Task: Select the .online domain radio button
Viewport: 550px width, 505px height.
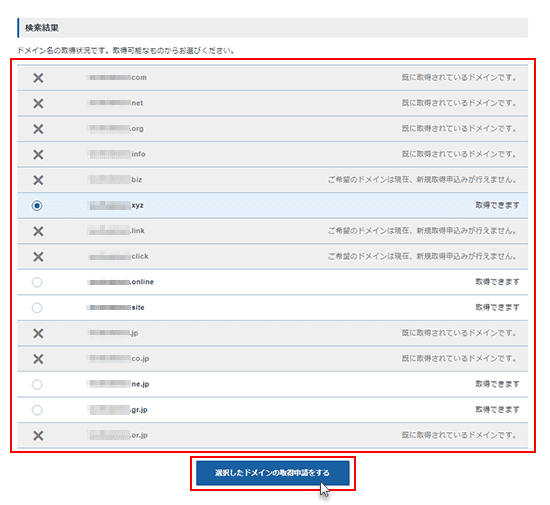Action: click(37, 282)
